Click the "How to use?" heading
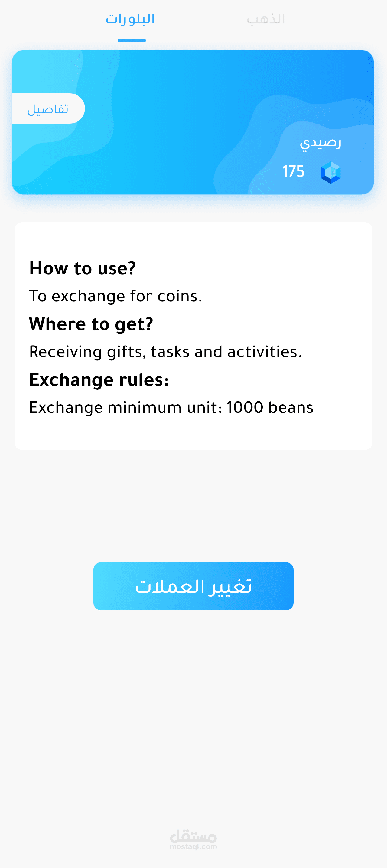Screen dimensions: 387x868 (x=83, y=268)
